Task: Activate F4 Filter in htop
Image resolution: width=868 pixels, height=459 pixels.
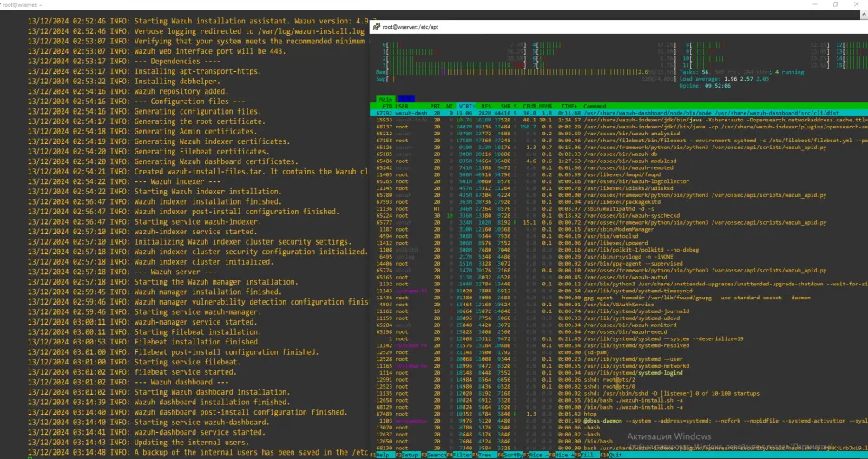Action: coord(460,456)
